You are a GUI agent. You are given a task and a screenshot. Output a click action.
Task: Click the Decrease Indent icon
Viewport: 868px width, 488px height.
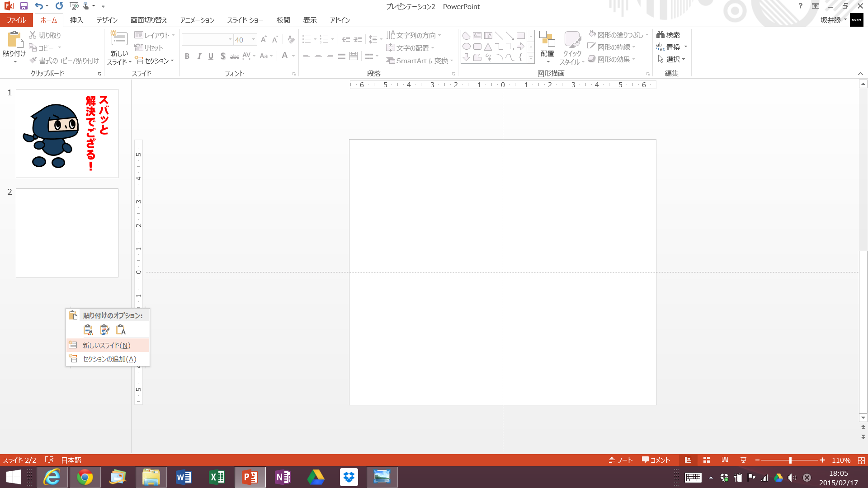point(346,40)
